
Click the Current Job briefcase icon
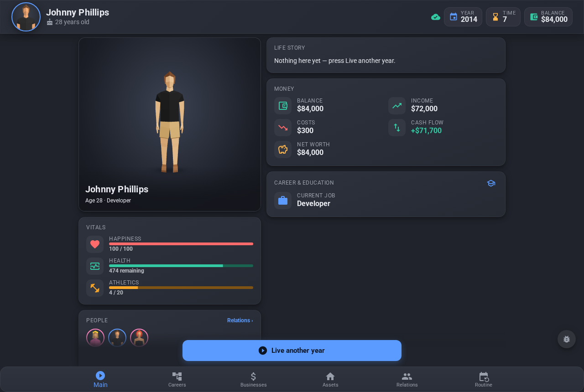coord(283,201)
